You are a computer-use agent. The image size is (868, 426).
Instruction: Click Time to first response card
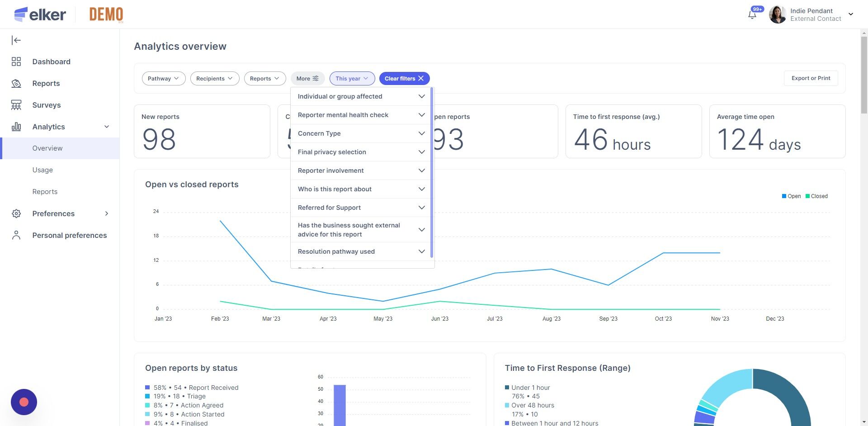(x=633, y=132)
